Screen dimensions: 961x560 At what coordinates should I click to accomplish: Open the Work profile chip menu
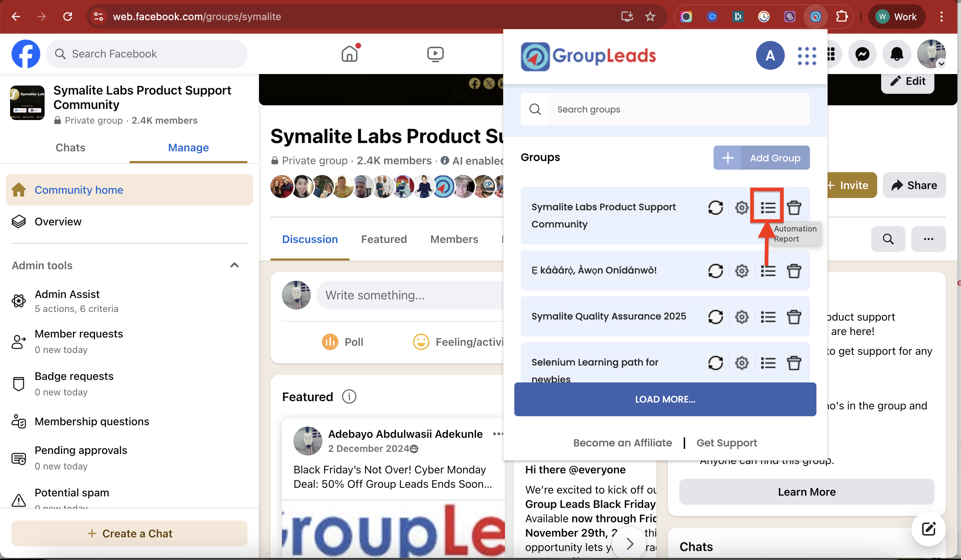coord(896,17)
